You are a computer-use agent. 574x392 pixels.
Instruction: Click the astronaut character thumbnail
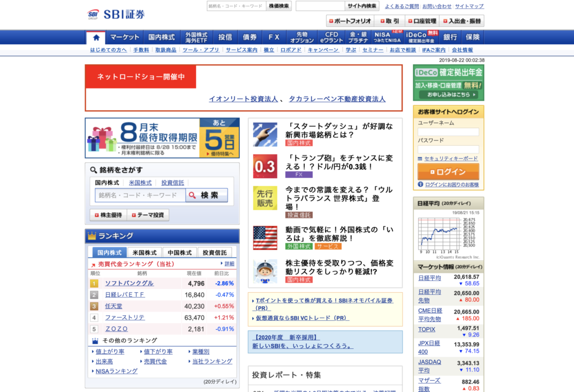tap(265, 272)
